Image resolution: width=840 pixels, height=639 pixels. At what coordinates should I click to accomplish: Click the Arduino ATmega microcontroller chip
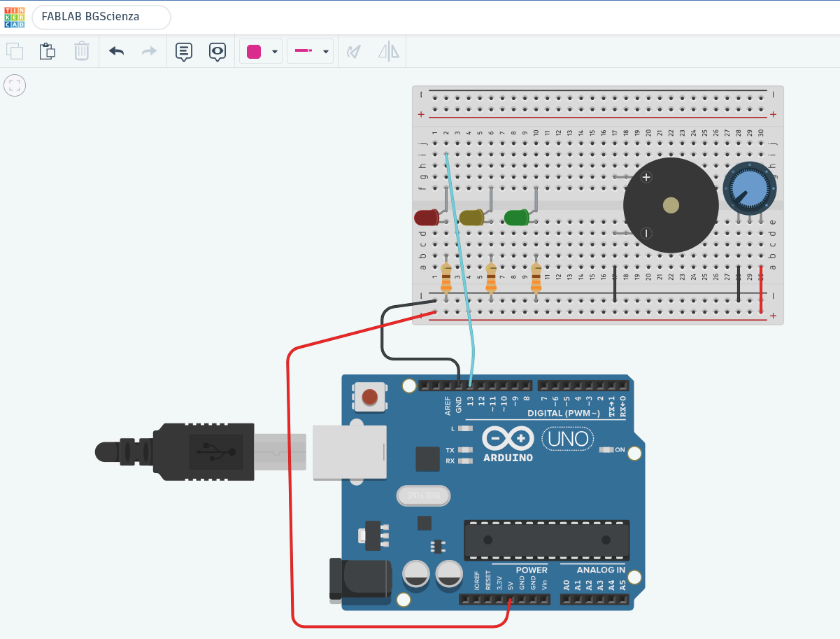[x=547, y=540]
